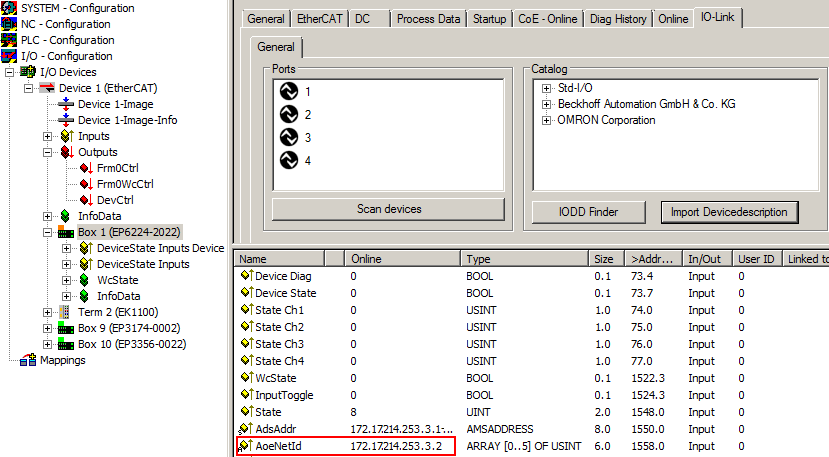Click the PLC - Configuration icon

pyautogui.click(x=9, y=40)
